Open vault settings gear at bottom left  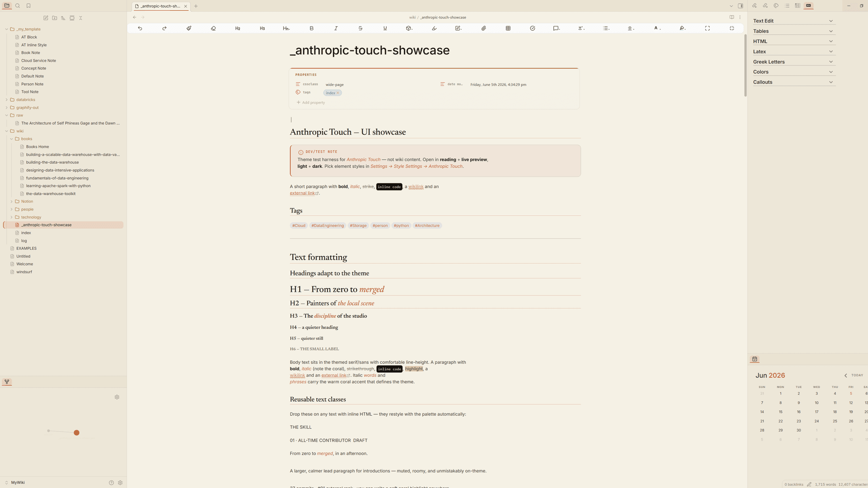[x=120, y=483]
